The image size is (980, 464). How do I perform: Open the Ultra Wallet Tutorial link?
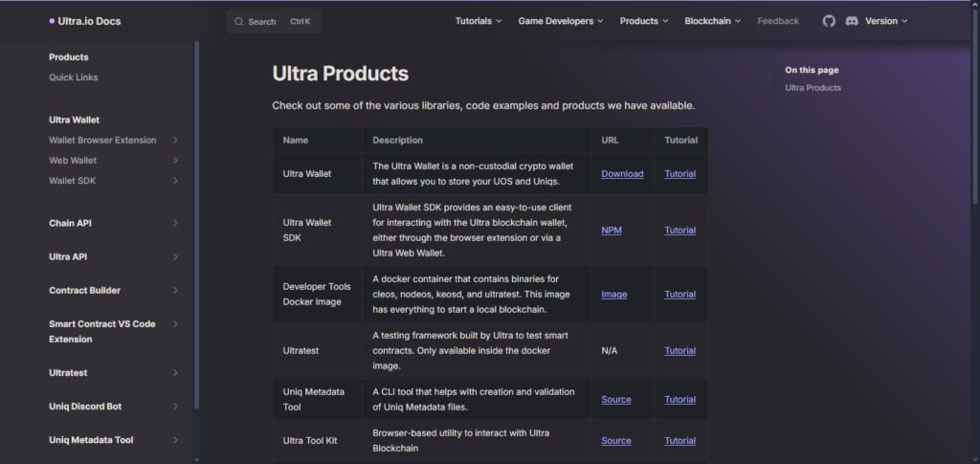point(680,173)
